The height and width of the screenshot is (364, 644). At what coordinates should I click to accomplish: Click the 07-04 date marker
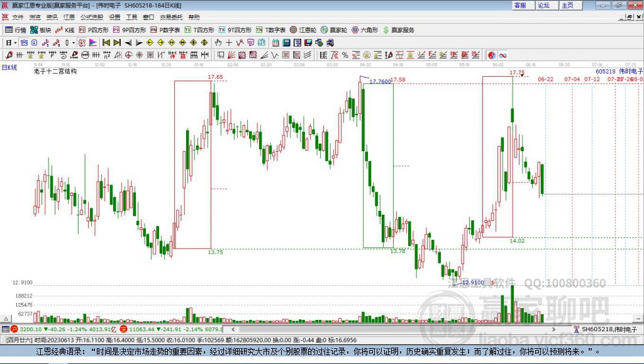572,79
